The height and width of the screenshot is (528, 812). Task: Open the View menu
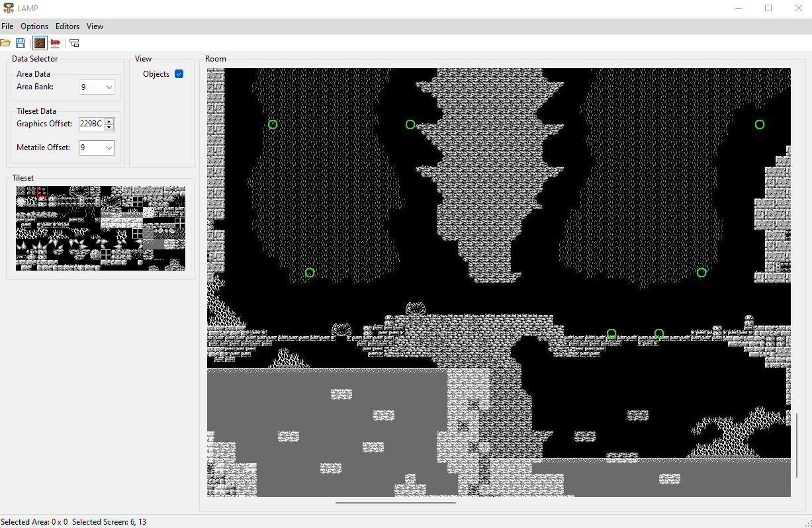95,26
